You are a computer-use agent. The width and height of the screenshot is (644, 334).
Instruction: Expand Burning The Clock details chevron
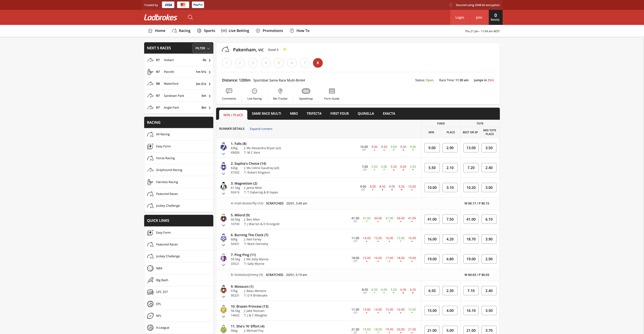coord(224,245)
